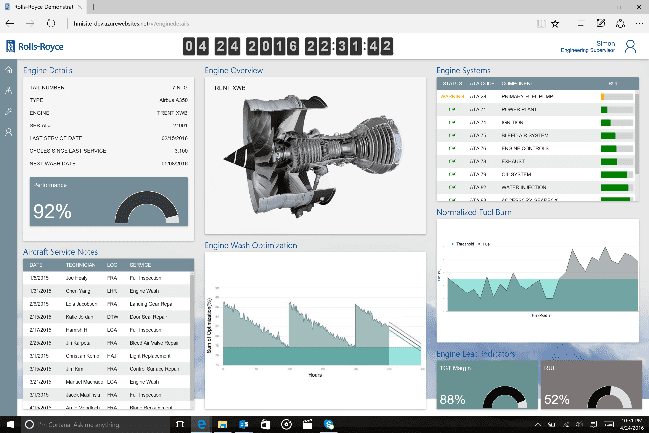Go back using browser back arrow
Viewport: 649px width, 433px height.
10,21
